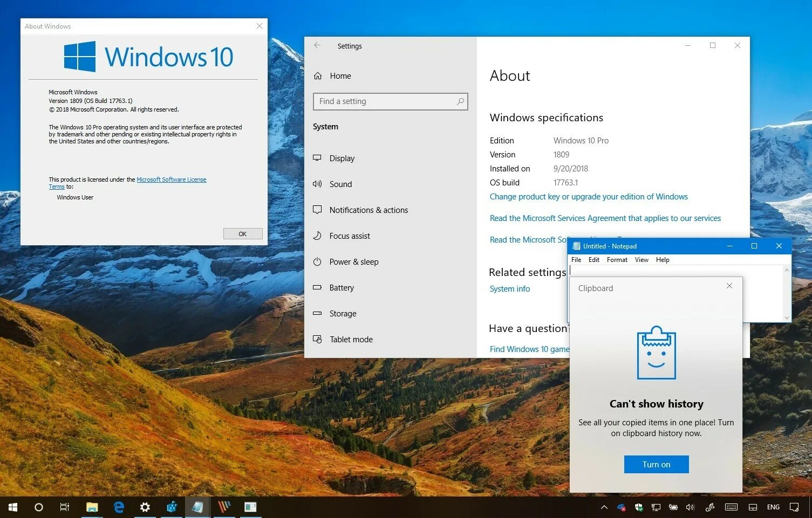Open the ENG language selector

tap(773, 507)
